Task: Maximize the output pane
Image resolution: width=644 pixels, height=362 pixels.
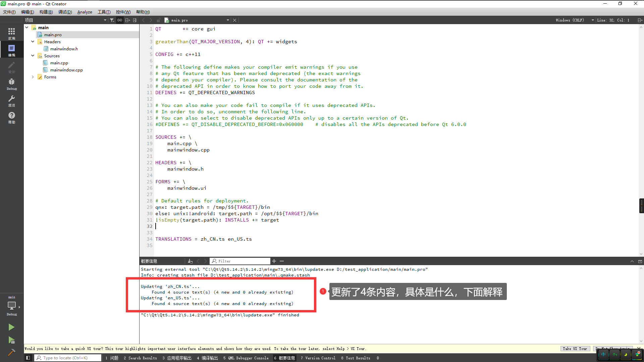Action: 640,261
